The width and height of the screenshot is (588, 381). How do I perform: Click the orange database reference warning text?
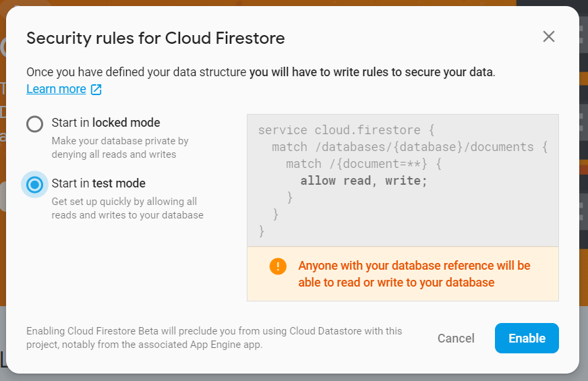414,274
